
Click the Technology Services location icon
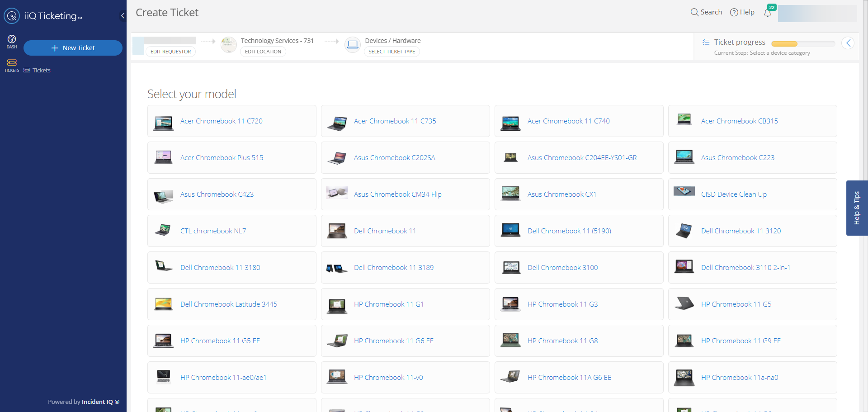click(x=229, y=45)
